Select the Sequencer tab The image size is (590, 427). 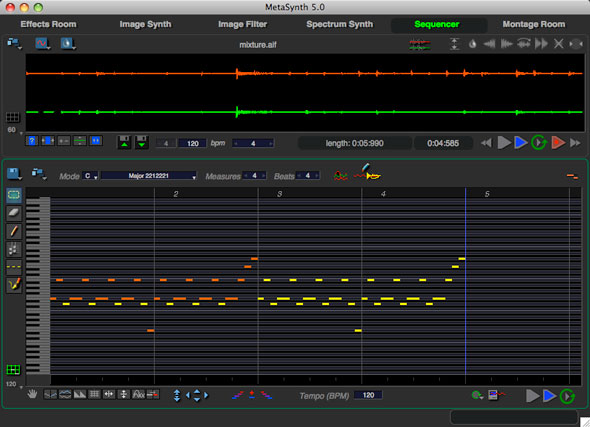point(436,24)
